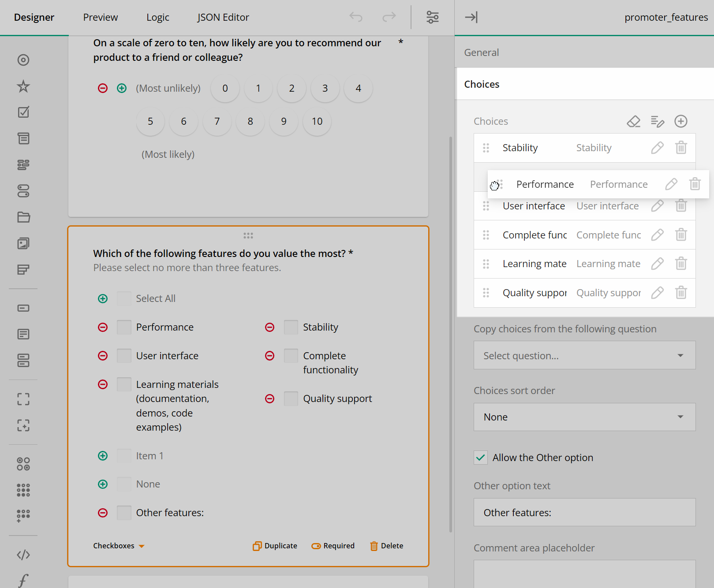Collapse the property panel arrow icon

tap(471, 17)
